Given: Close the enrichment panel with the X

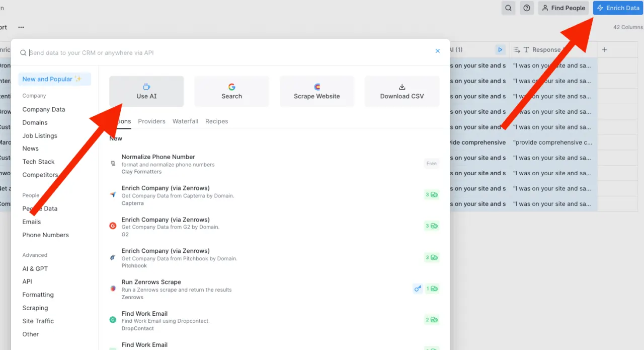Looking at the screenshot, I should point(438,51).
